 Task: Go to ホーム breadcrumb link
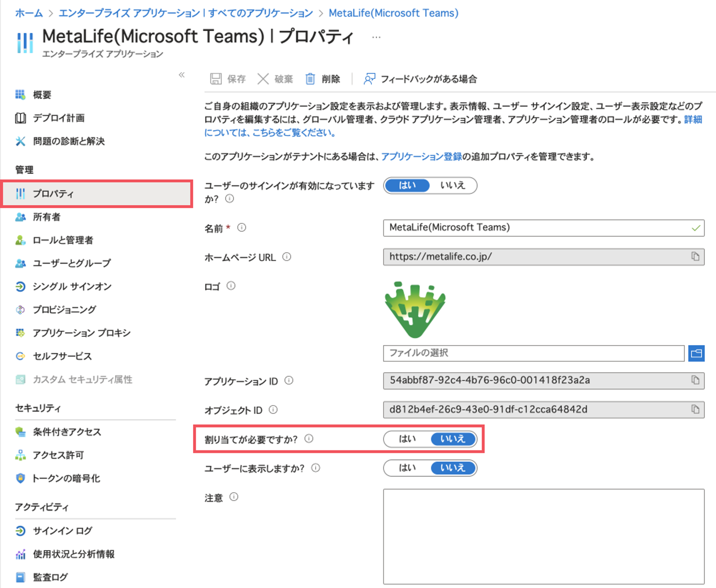29,13
